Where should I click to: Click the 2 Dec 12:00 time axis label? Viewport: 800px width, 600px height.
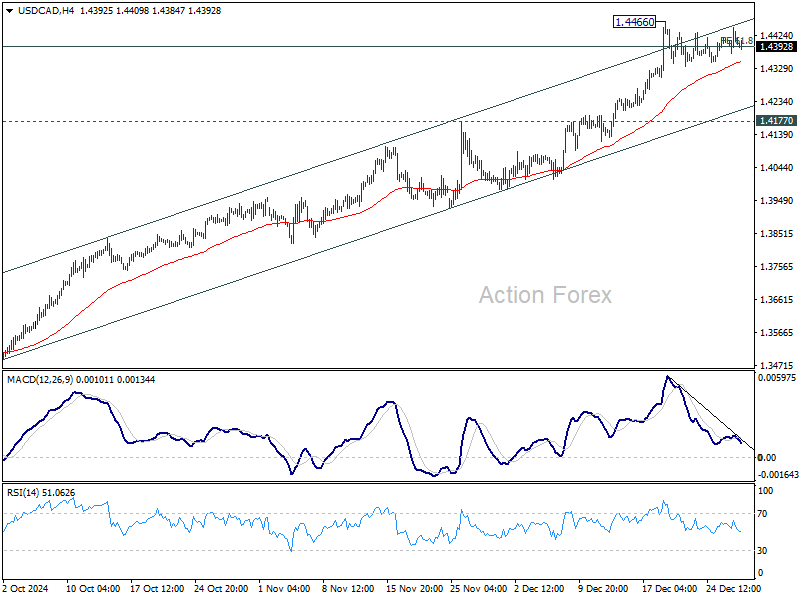(538, 588)
